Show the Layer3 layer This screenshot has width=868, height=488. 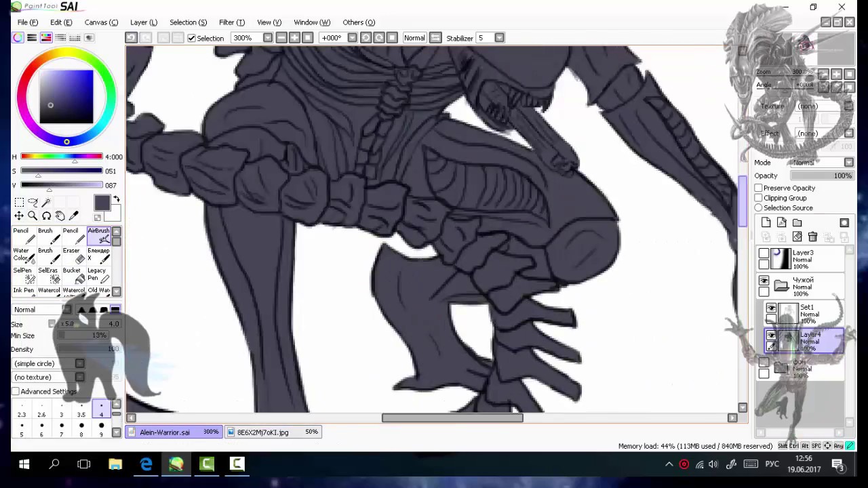(764, 253)
